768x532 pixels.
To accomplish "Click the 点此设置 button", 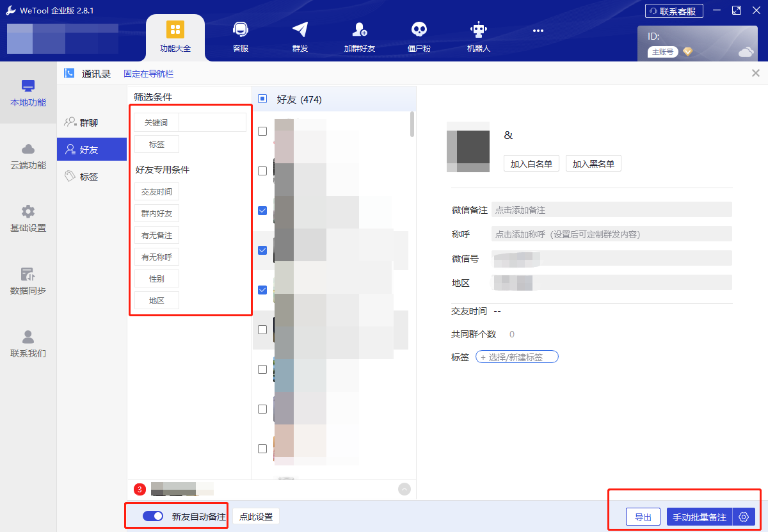I will 256,517.
